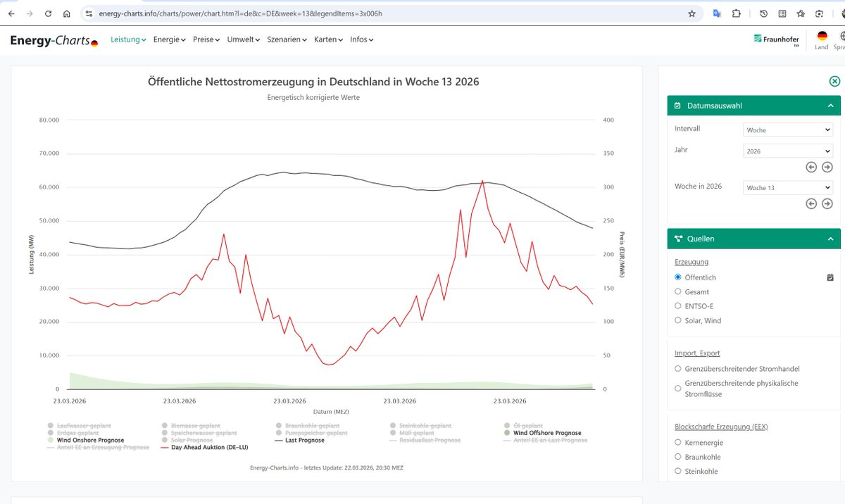Select the Öffentlich generation option
845x504 pixels.
point(678,277)
